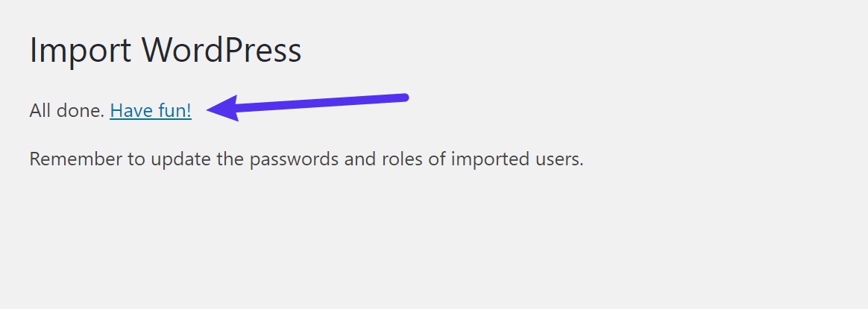
Task: Click the "All done." confirmation text
Action: pyautogui.click(x=67, y=111)
